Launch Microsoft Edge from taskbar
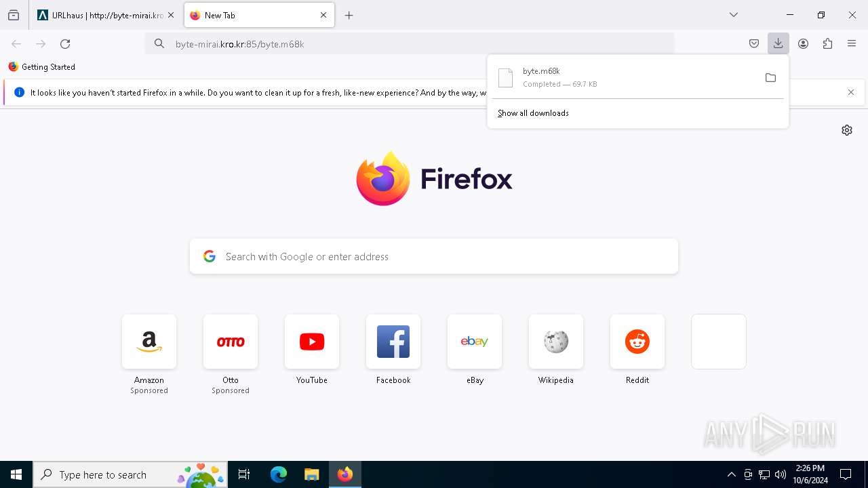 [x=279, y=474]
